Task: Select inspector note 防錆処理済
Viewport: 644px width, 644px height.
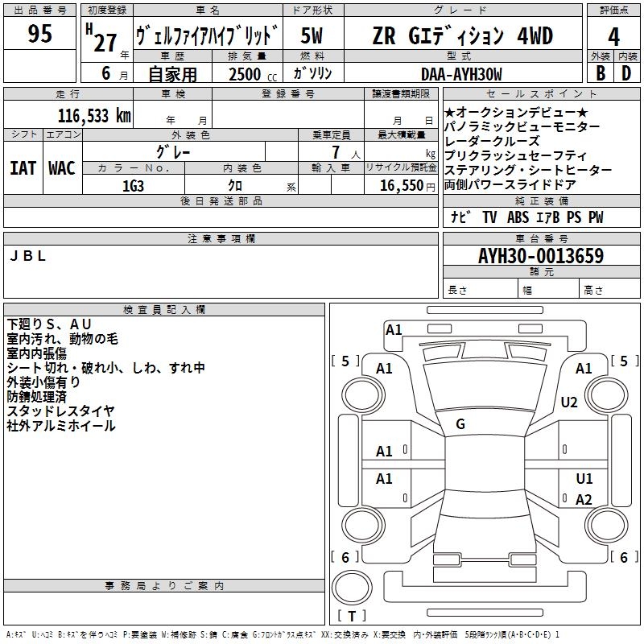Action: [36, 396]
